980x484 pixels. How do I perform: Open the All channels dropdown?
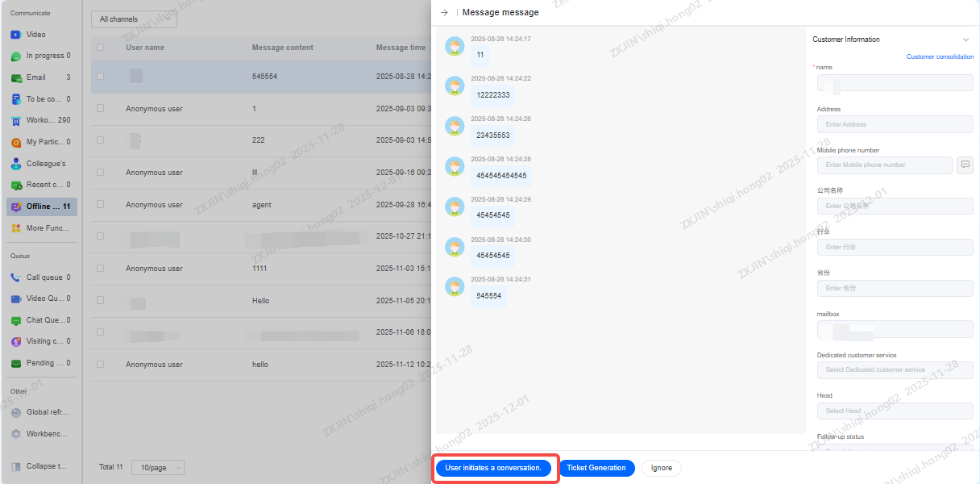pos(133,19)
